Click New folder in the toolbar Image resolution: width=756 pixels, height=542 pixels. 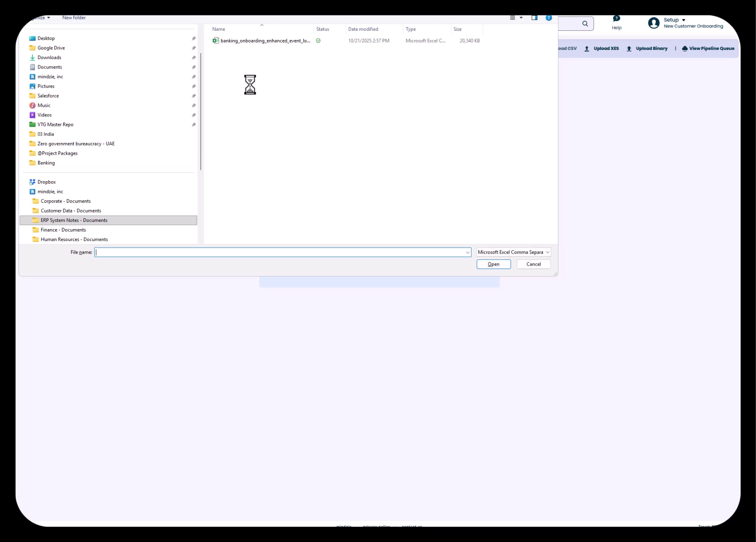pos(74,17)
